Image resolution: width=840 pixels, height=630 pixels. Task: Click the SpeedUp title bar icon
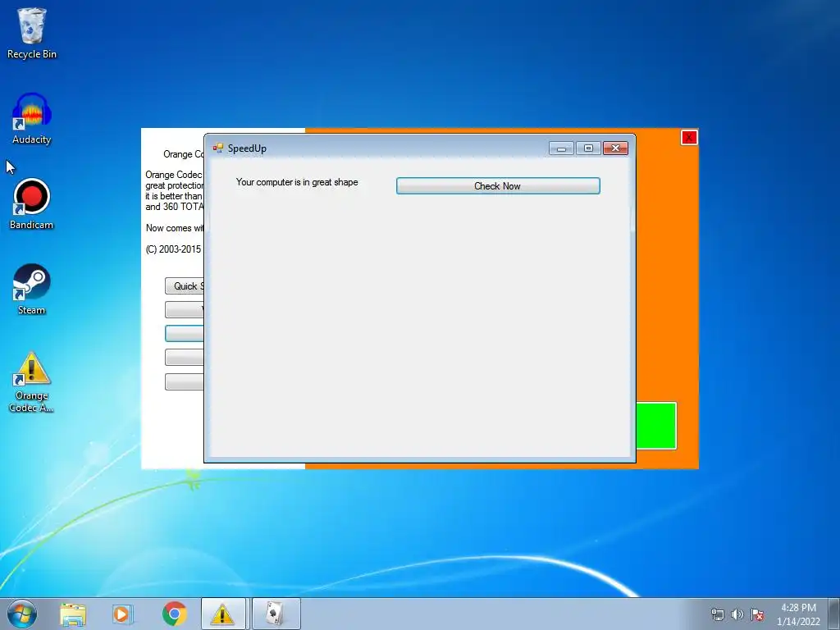[x=218, y=148]
